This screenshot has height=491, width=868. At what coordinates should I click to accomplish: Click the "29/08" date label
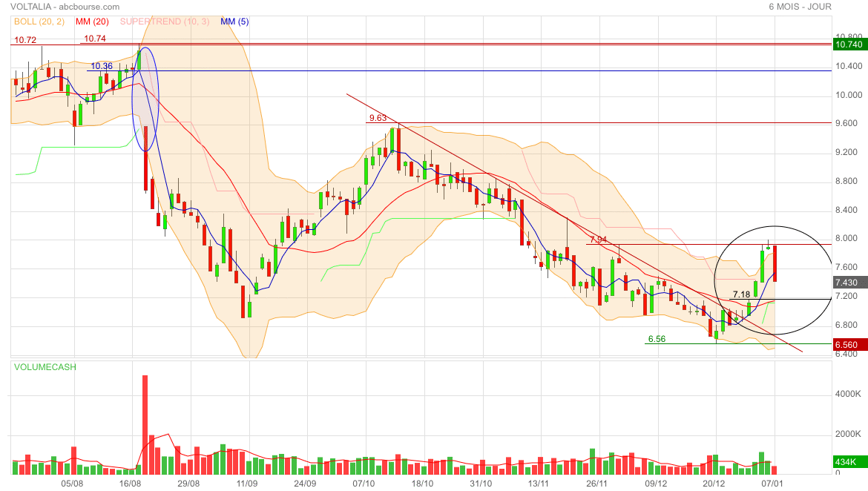pos(188,484)
